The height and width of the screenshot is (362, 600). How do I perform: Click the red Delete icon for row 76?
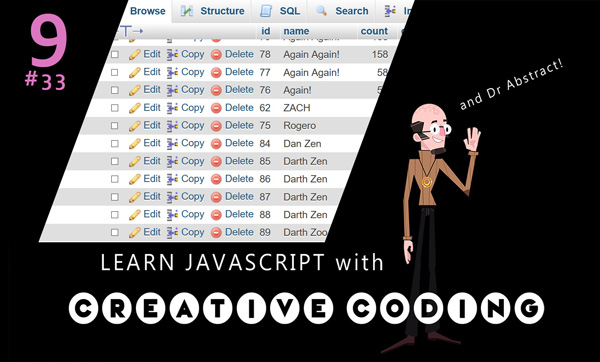(216, 90)
